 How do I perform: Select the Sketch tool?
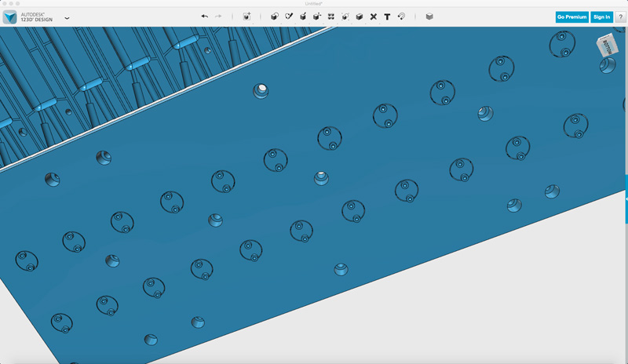coord(288,16)
